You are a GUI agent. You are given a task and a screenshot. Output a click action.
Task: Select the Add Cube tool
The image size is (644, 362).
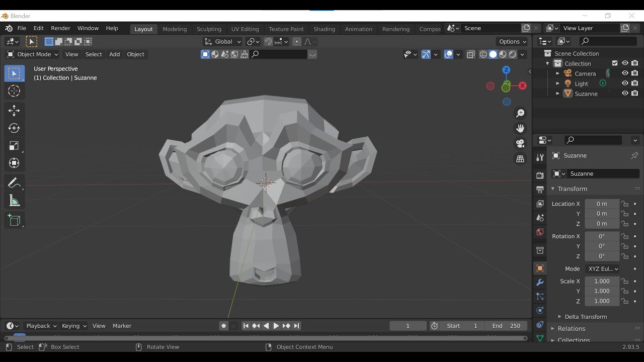pyautogui.click(x=14, y=220)
